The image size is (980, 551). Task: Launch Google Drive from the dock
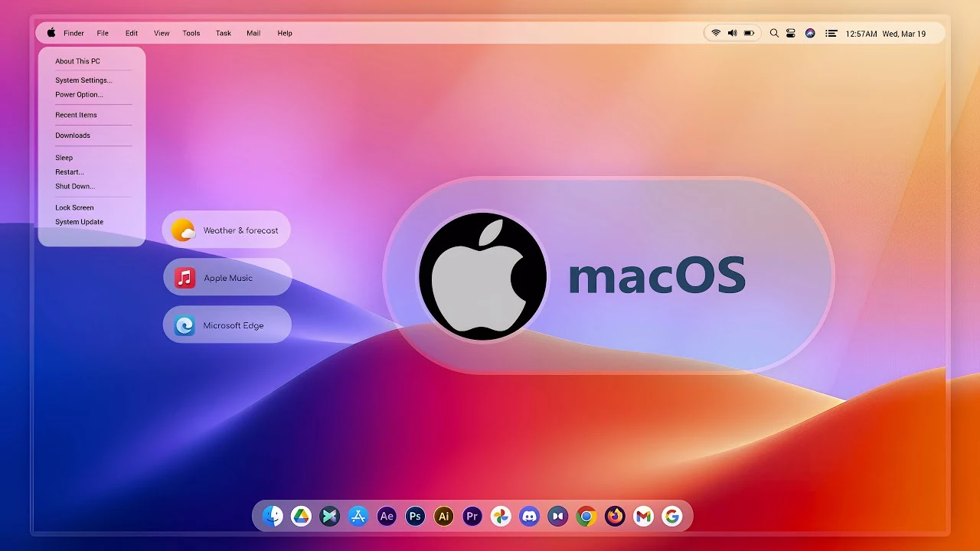[301, 517]
